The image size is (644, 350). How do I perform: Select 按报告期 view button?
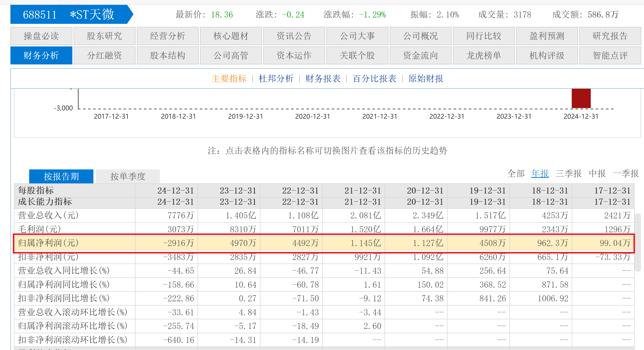61,176
